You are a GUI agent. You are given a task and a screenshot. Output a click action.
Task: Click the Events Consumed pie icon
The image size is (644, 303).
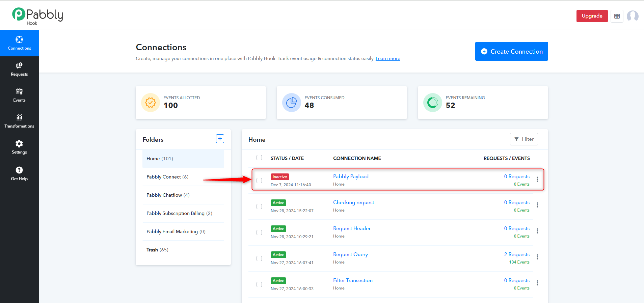click(292, 103)
